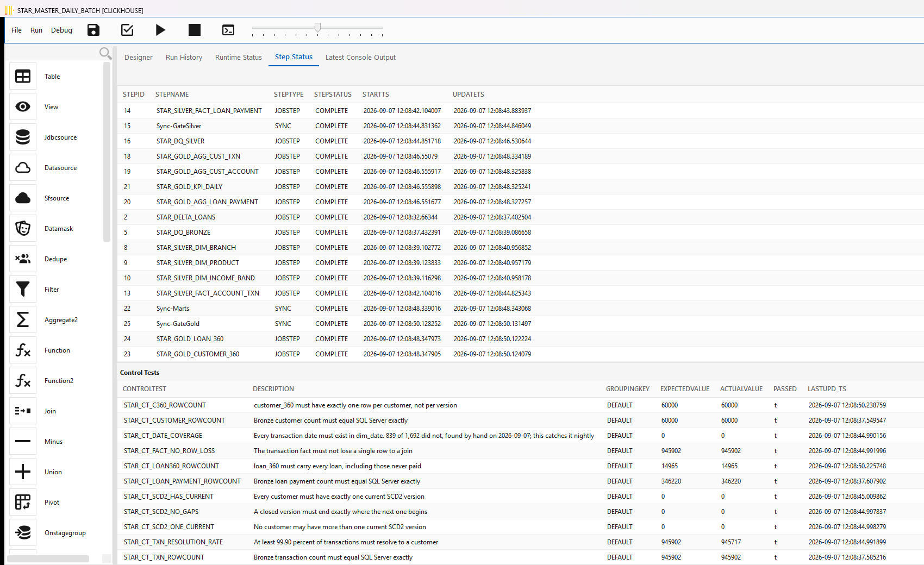Select the View eye icon
The width and height of the screenshot is (924, 565).
point(23,107)
